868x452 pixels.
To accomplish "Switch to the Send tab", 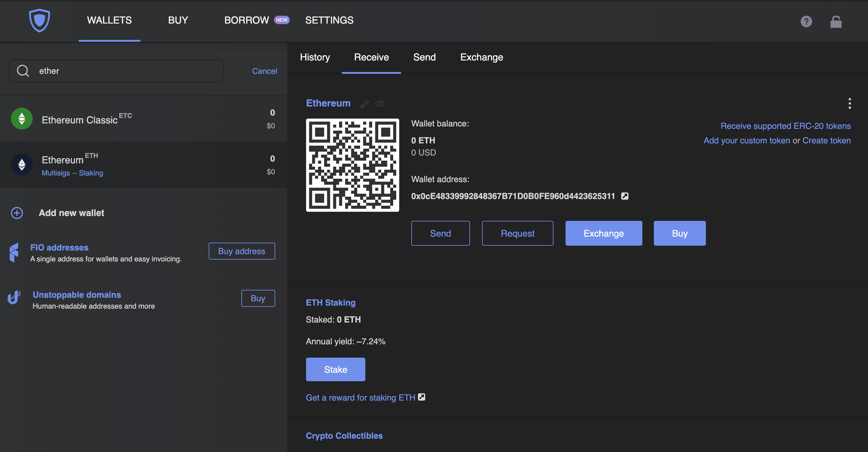I will coord(424,57).
